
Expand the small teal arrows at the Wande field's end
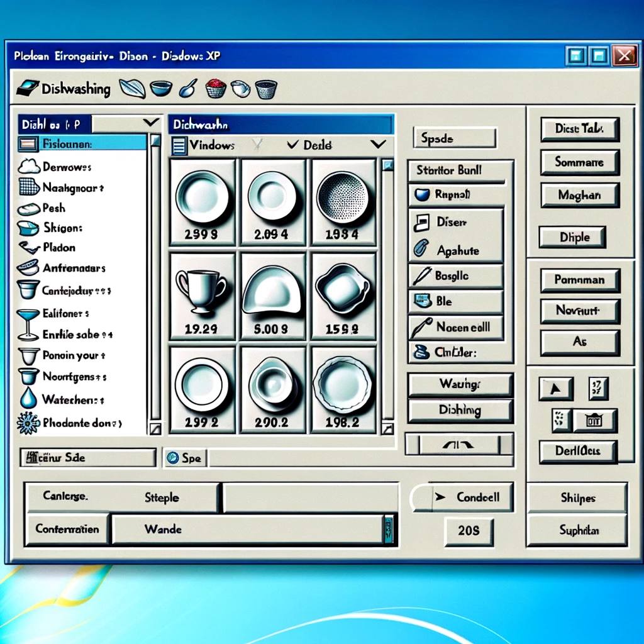coord(389,530)
